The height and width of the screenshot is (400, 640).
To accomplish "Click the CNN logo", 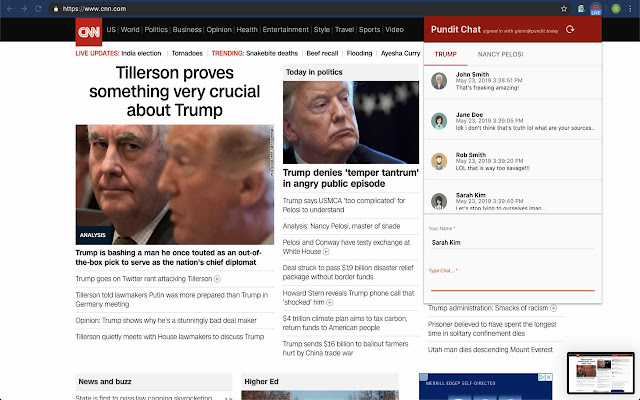I will coord(89,31).
